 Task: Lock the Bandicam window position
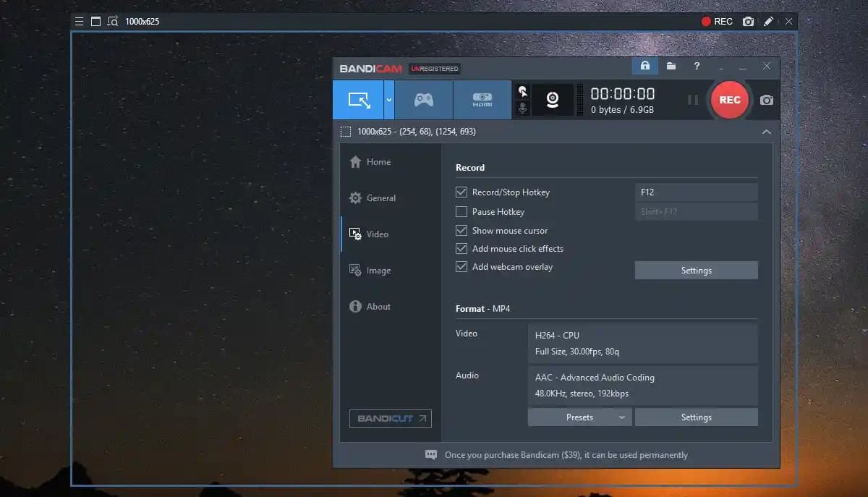click(644, 66)
